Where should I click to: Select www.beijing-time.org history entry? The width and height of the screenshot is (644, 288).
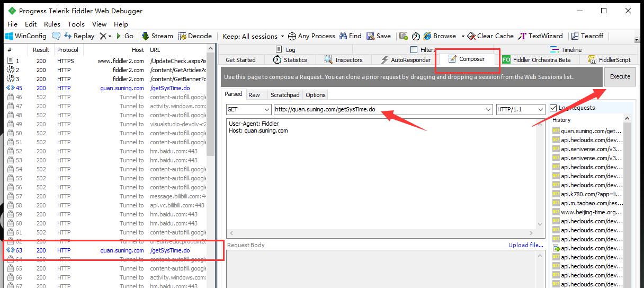point(587,212)
